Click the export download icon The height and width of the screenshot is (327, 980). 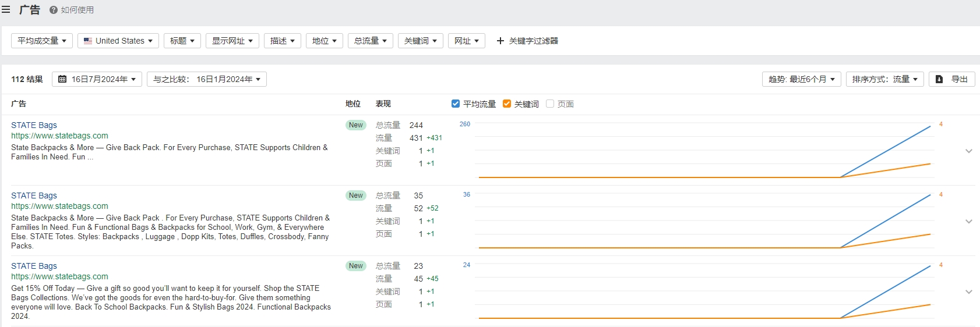pos(939,79)
